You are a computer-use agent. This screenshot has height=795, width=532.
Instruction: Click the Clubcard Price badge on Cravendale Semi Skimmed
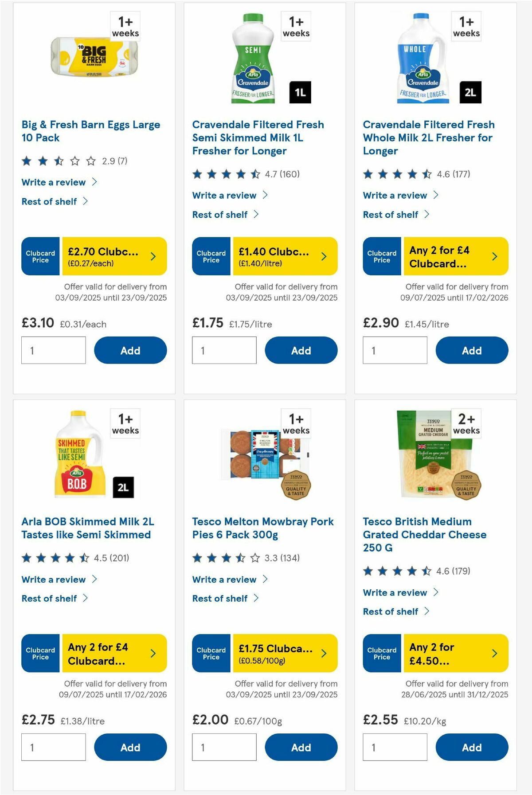coord(211,256)
